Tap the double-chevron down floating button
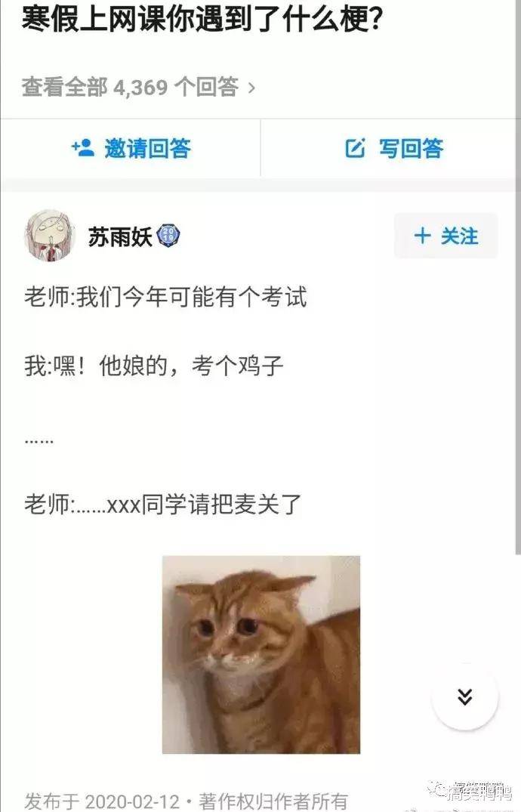This screenshot has height=812, width=521. pyautogui.click(x=465, y=697)
